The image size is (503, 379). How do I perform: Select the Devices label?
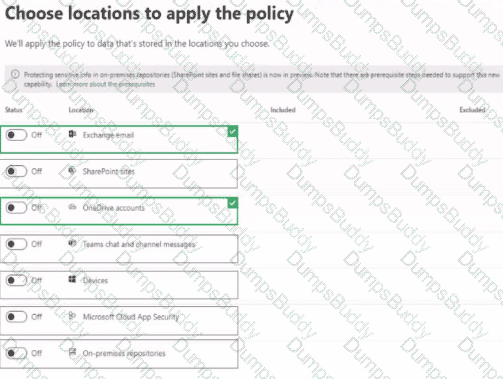point(95,281)
